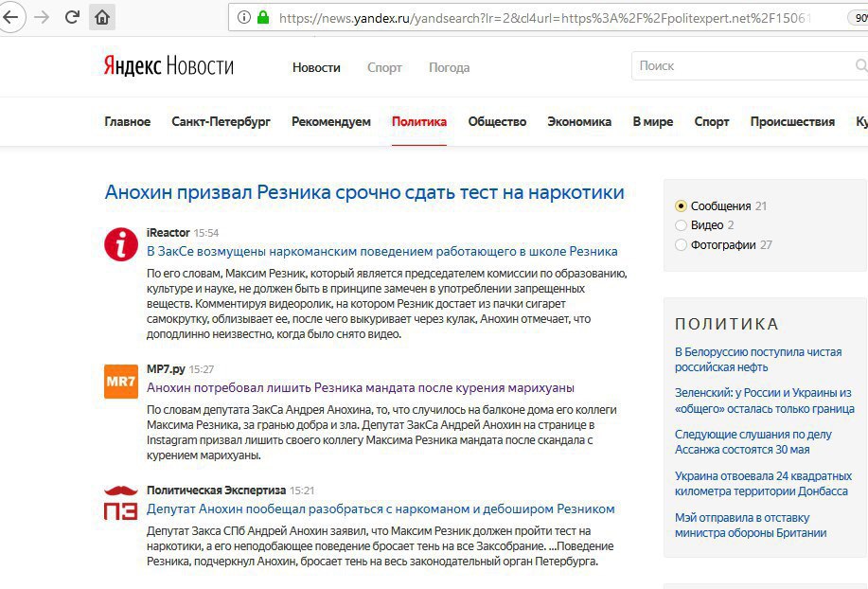
Task: Open article Депутат Анохин пообещал разобраться
Action: click(381, 509)
